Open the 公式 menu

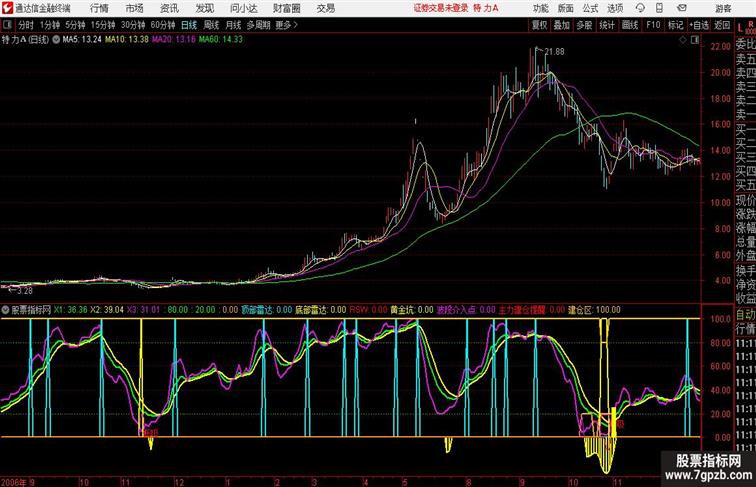[590, 8]
